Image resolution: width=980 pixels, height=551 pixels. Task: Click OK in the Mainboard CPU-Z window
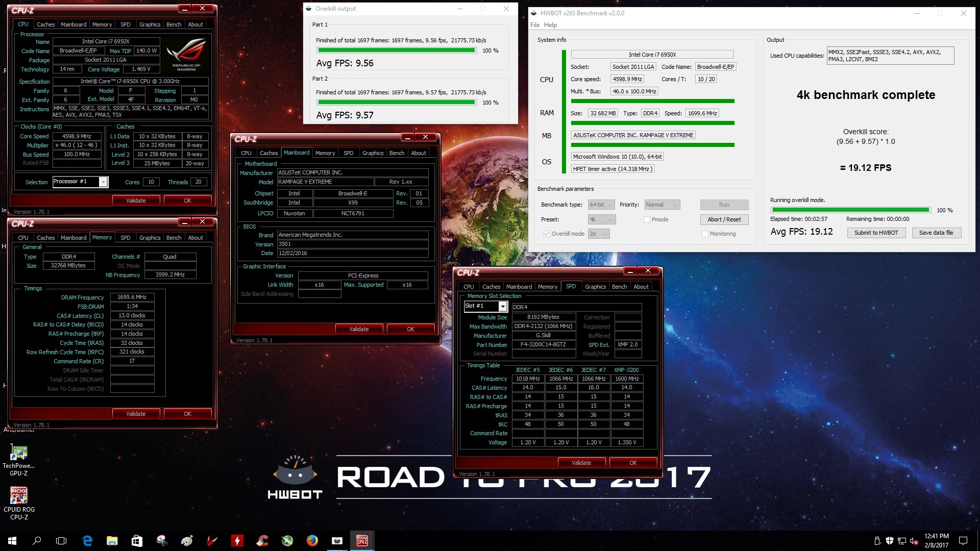pyautogui.click(x=410, y=329)
